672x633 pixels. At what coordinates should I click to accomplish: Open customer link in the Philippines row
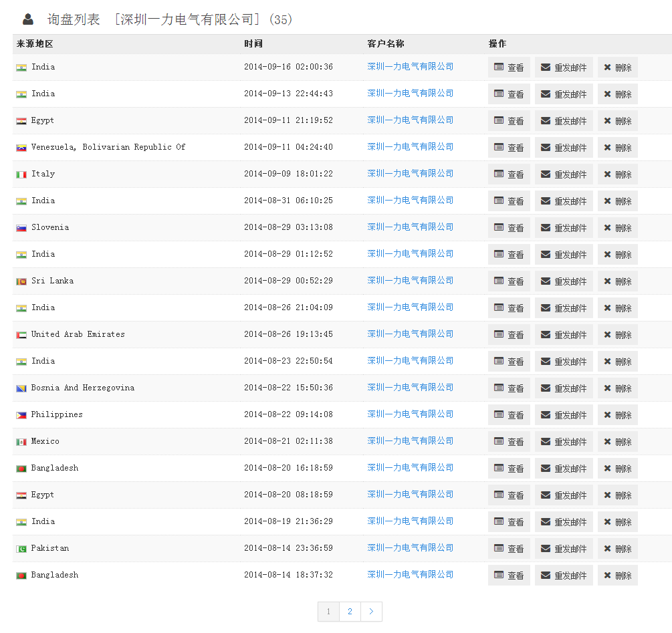[410, 414]
